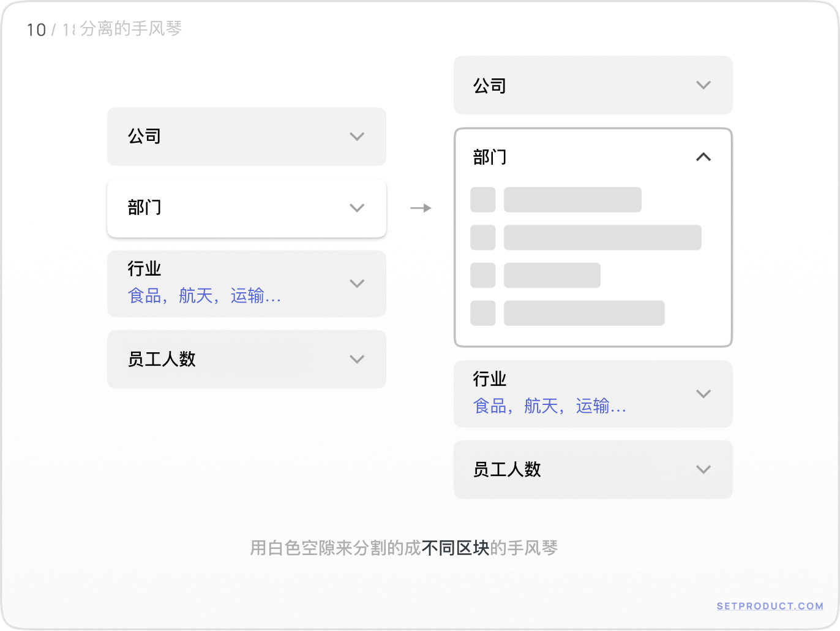Click the 分离的手风琴 slide title

click(131, 29)
